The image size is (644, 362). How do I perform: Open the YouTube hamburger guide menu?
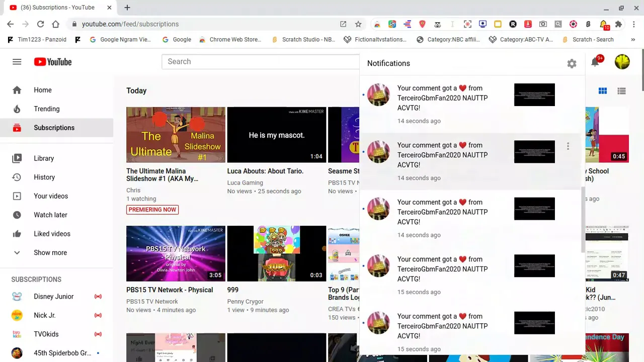point(17,62)
